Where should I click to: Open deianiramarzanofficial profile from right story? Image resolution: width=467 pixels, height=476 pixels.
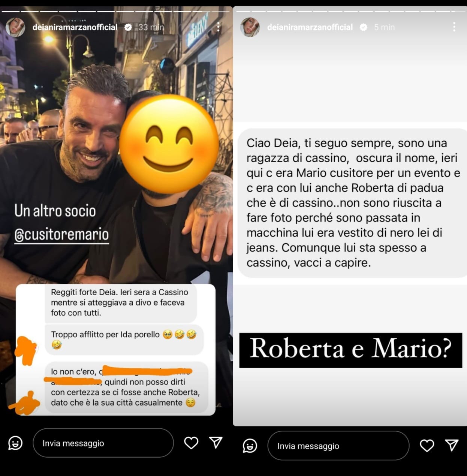click(x=310, y=27)
